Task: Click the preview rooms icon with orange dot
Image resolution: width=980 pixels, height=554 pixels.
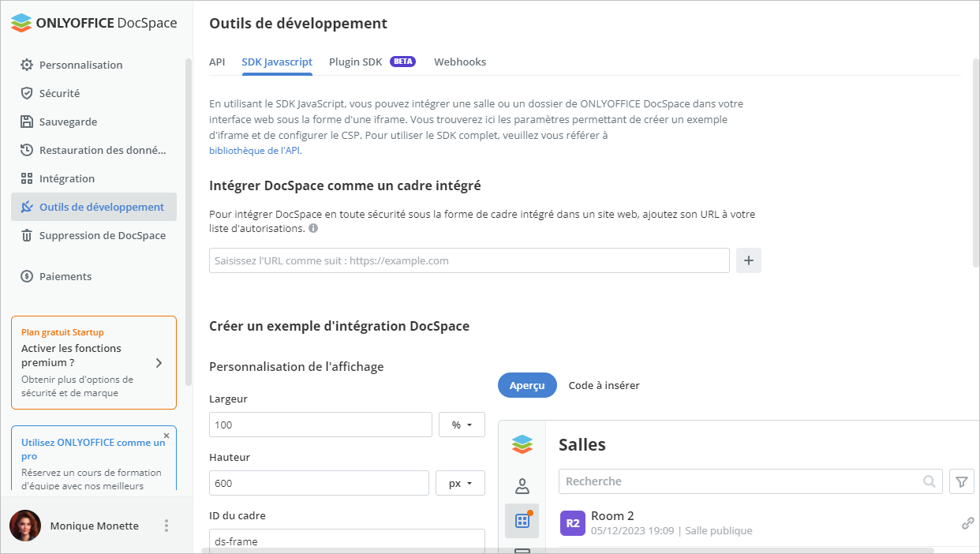Action: pyautogui.click(x=522, y=521)
